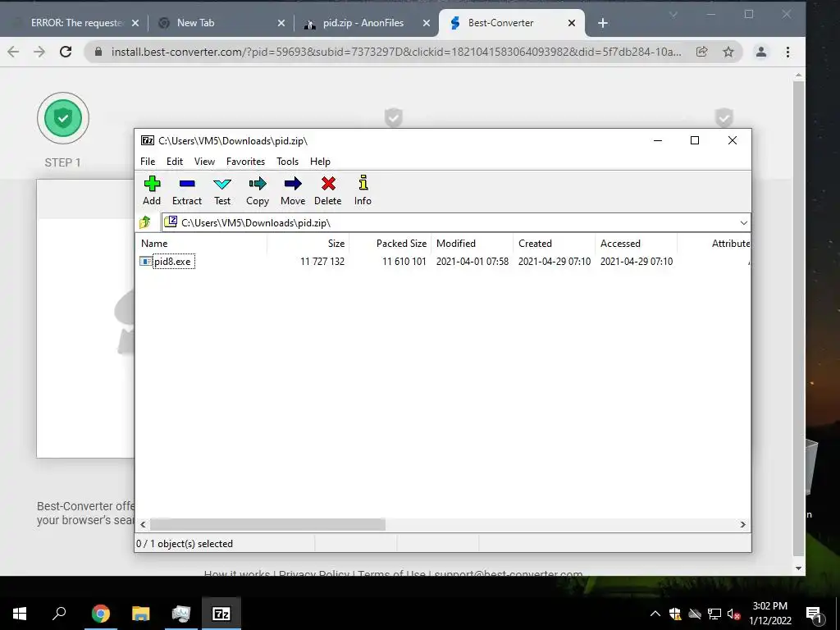
Task: Click the 7-Zip horizontal scrollbar thumb
Action: click(267, 524)
